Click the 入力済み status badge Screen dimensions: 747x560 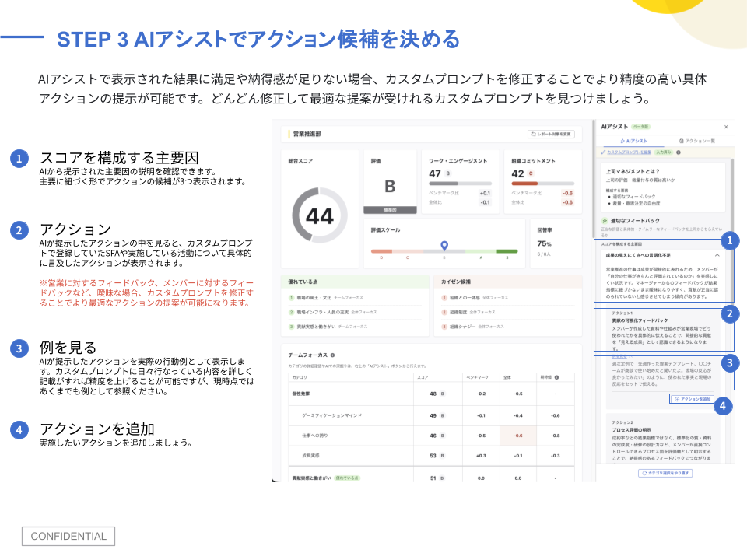[664, 152]
